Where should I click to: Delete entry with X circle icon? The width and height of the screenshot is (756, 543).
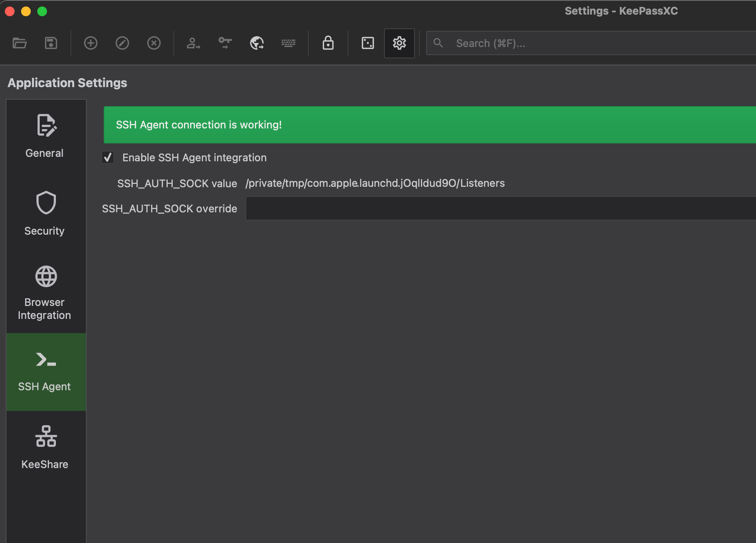click(154, 43)
